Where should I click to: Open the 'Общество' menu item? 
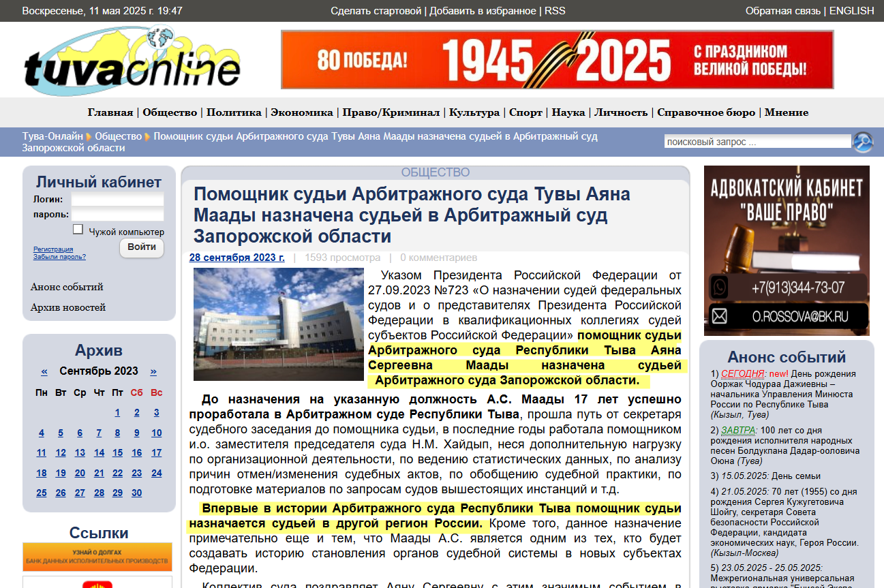click(x=171, y=112)
